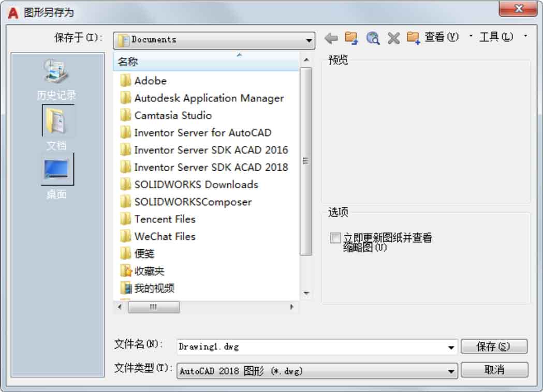This screenshot has width=543, height=392.
Task: Close the Save Drawing As dialog
Action: [x=518, y=8]
